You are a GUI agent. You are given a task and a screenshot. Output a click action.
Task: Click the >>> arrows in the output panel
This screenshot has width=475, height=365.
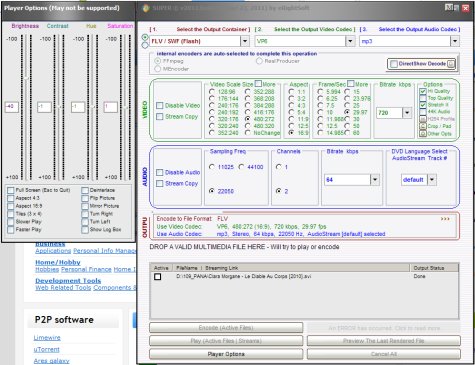445,219
